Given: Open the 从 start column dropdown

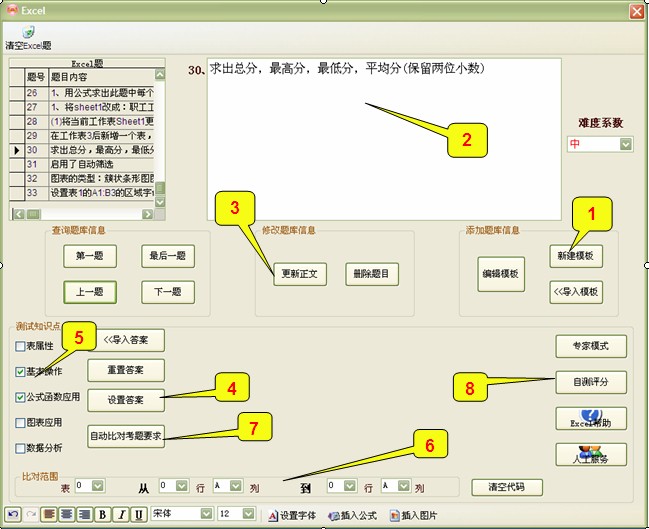Looking at the screenshot, I should (x=236, y=486).
